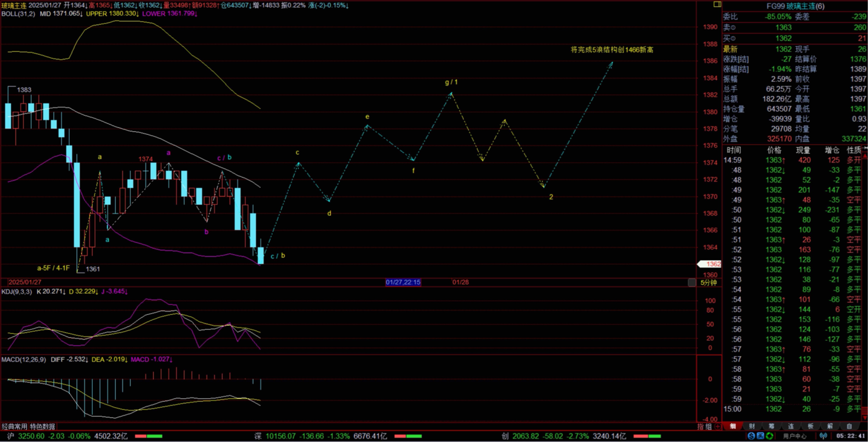This screenshot has height=442, width=868.
Task: Click the network signal antenna icon
Action: pyautogui.click(x=823, y=436)
